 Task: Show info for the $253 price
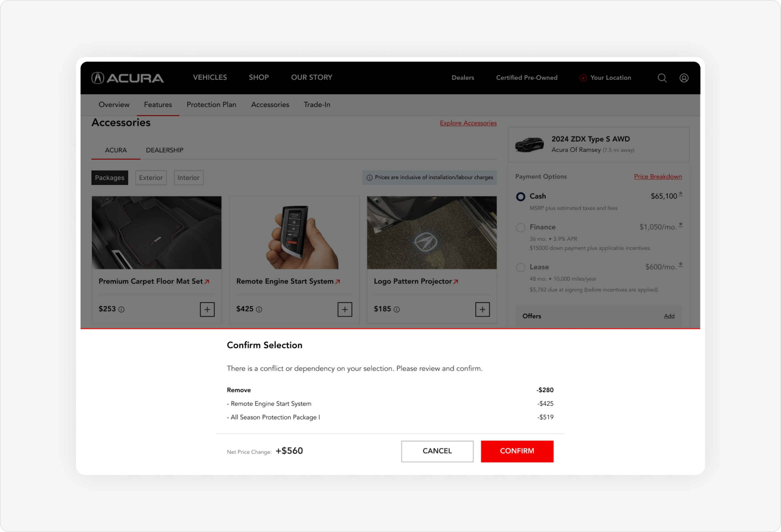(x=122, y=310)
